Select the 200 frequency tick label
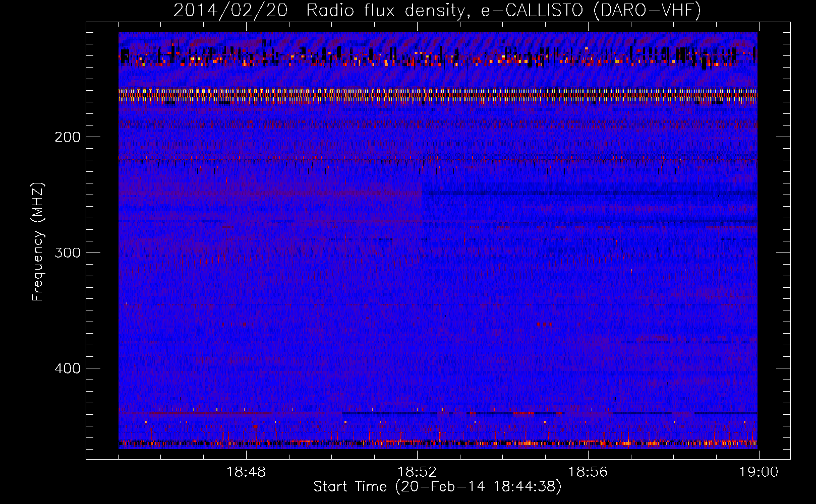The image size is (816, 504). [68, 137]
